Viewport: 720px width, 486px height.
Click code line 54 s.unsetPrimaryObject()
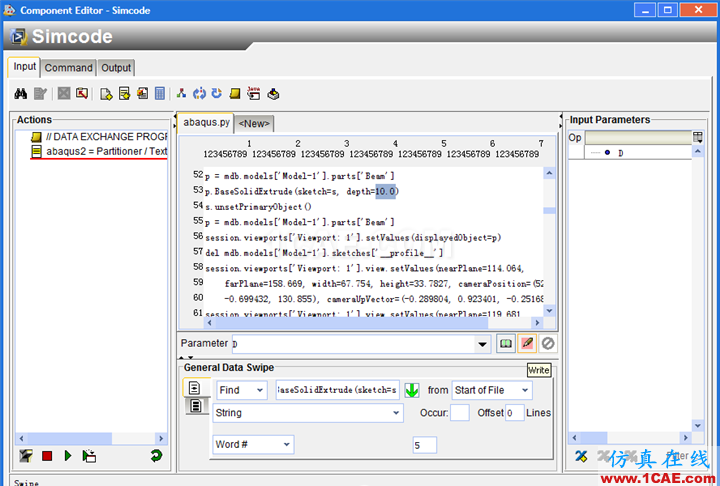[258, 207]
